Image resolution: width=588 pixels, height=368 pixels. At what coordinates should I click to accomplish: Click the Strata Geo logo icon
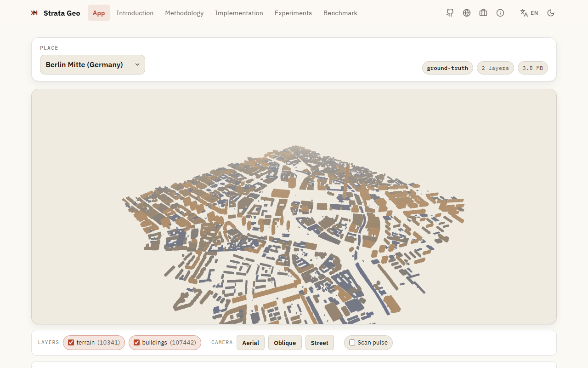tap(34, 13)
